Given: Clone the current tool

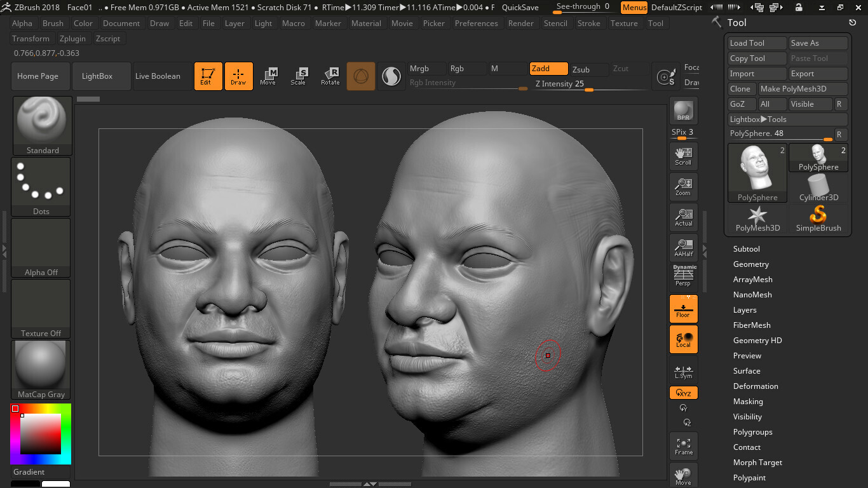Looking at the screenshot, I should (741, 88).
